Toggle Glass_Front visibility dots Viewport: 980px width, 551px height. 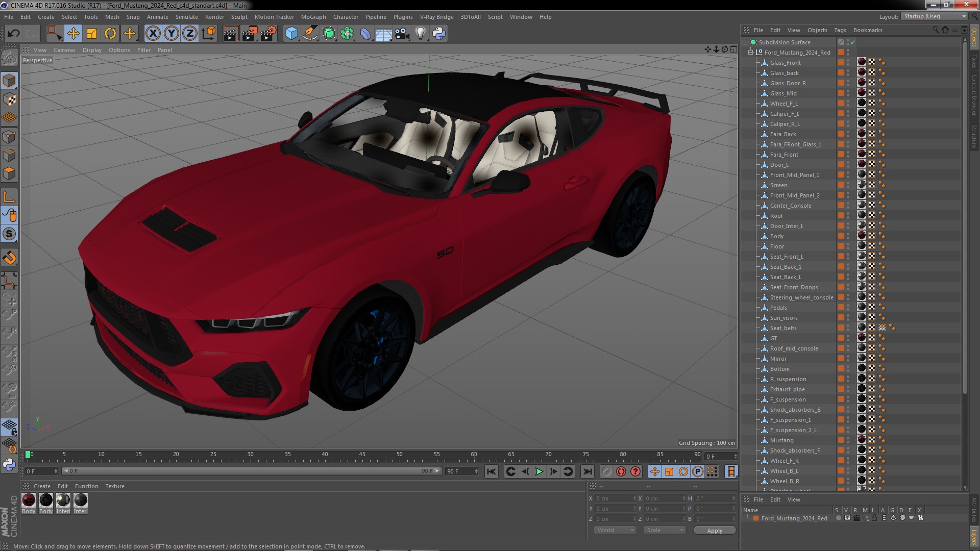click(848, 63)
